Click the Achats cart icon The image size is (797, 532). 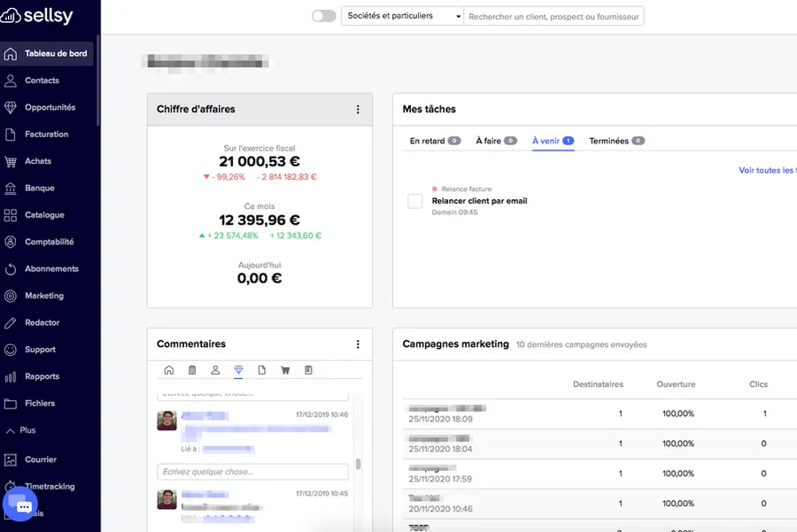[x=10, y=161]
